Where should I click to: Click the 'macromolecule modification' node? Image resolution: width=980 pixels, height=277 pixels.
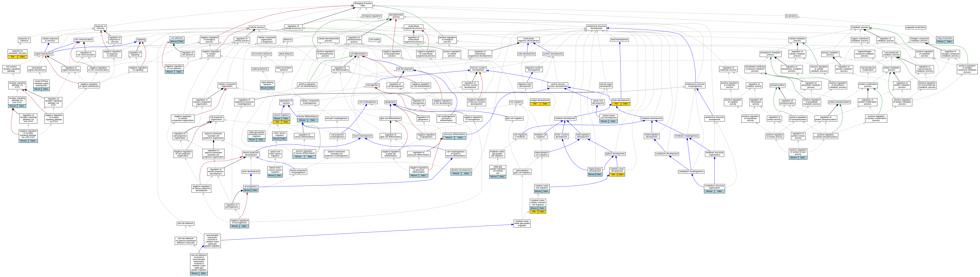click(868, 69)
